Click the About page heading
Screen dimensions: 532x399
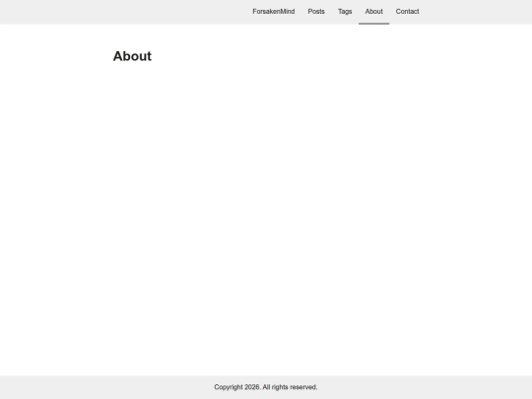(x=132, y=56)
